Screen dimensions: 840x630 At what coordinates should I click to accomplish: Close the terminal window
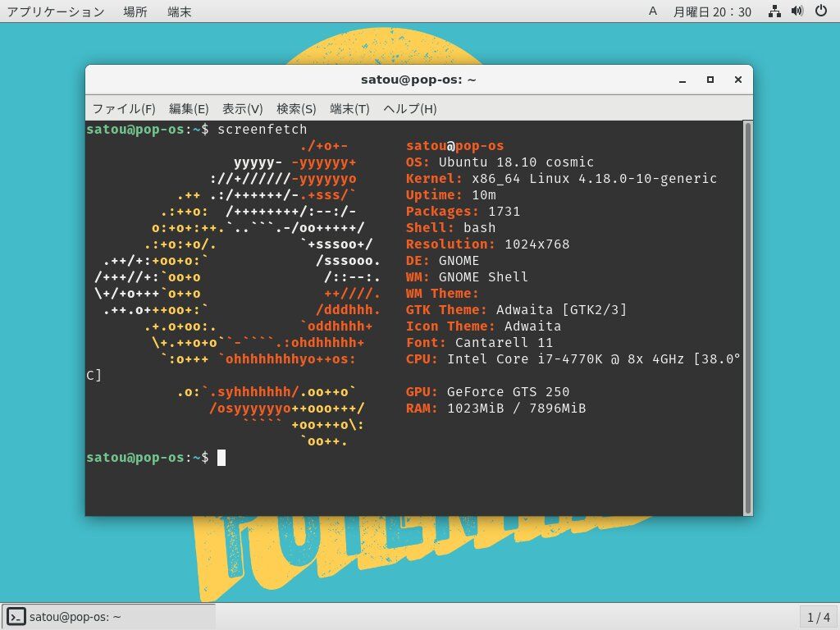click(x=738, y=80)
